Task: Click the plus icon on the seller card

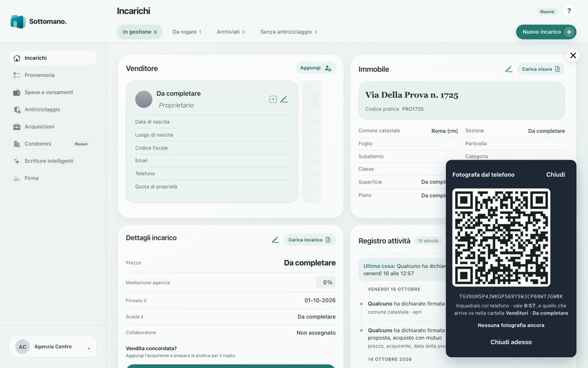Action: point(273,99)
